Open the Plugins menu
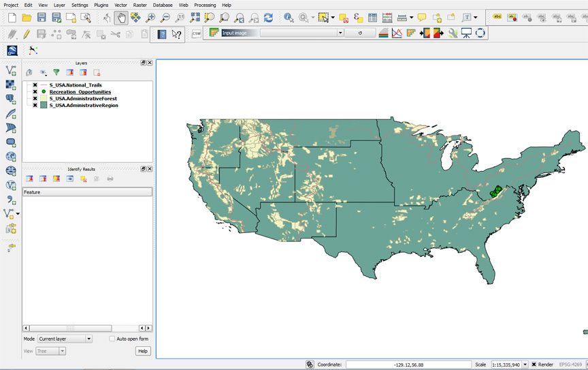Image resolution: width=588 pixels, height=370 pixels. [101, 5]
